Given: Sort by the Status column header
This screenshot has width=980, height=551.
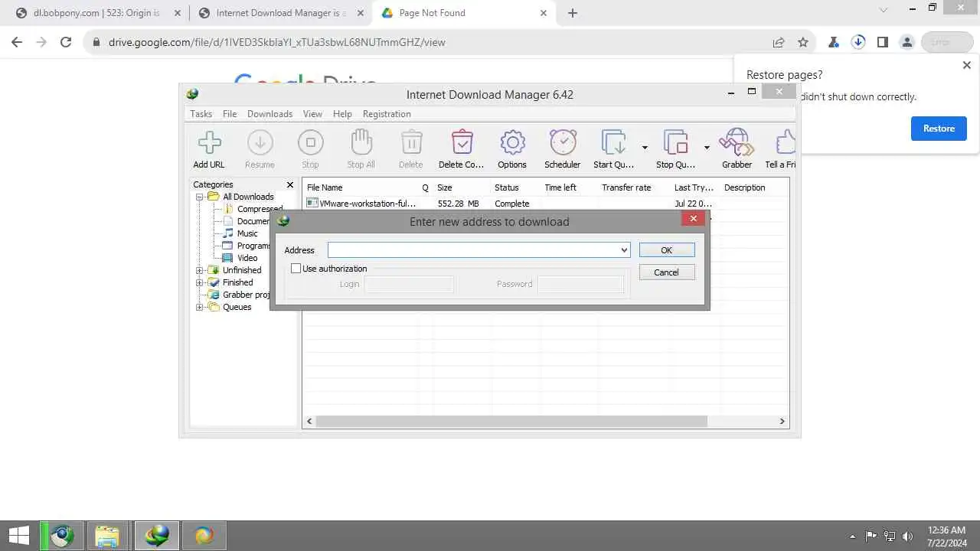Looking at the screenshot, I should [x=514, y=187].
